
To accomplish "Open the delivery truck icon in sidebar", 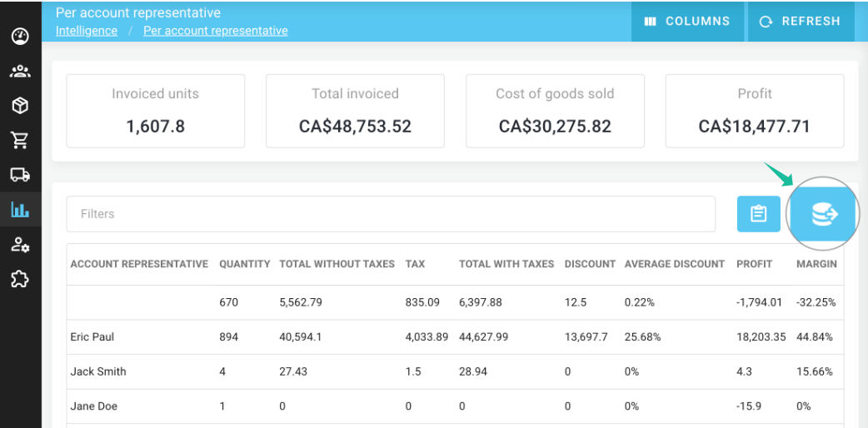I will [20, 175].
